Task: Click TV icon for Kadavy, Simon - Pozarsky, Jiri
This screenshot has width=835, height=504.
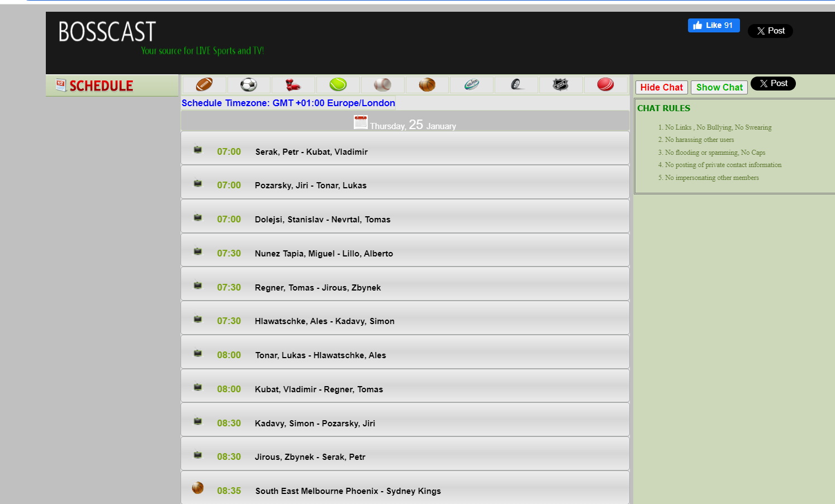Action: (198, 421)
